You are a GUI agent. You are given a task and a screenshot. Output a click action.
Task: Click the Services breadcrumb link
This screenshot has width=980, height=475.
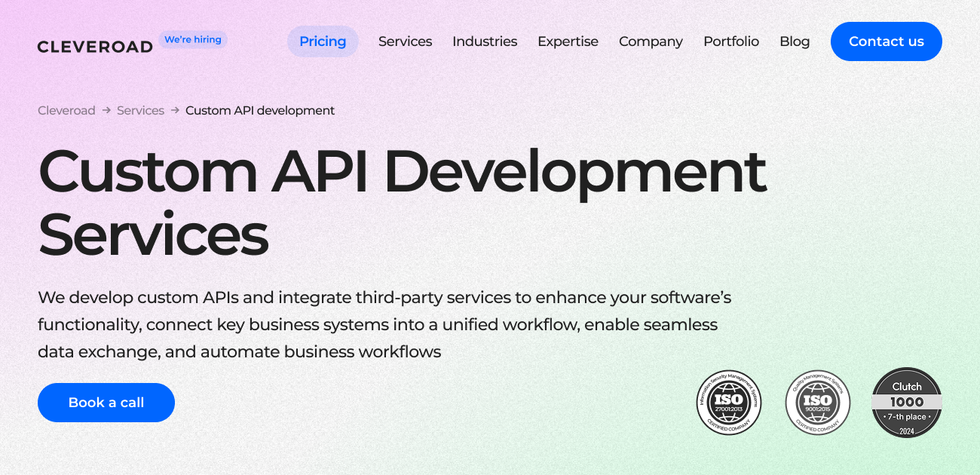tap(140, 110)
